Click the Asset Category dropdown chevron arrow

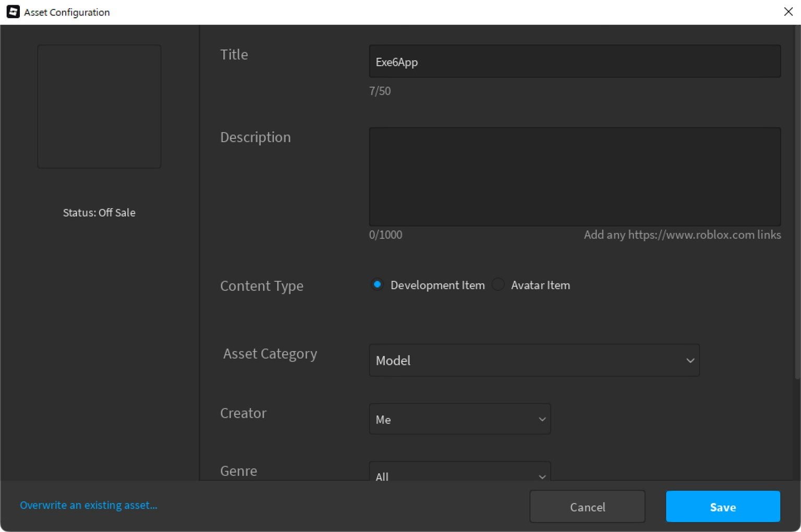point(690,361)
